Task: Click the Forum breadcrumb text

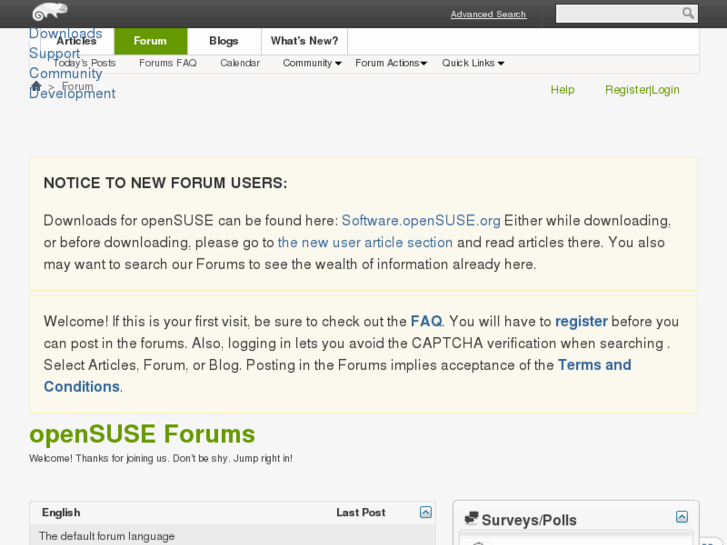Action: 77,86
